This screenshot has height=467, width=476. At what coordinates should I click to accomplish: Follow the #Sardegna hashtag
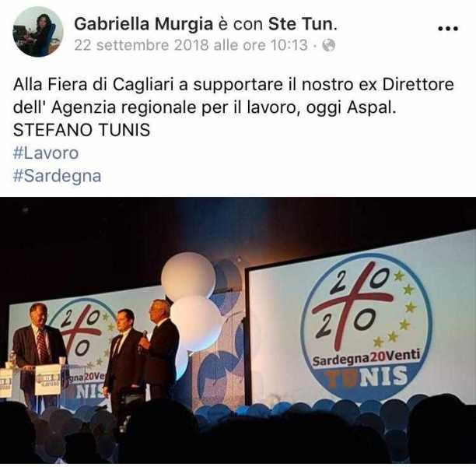tap(57, 176)
